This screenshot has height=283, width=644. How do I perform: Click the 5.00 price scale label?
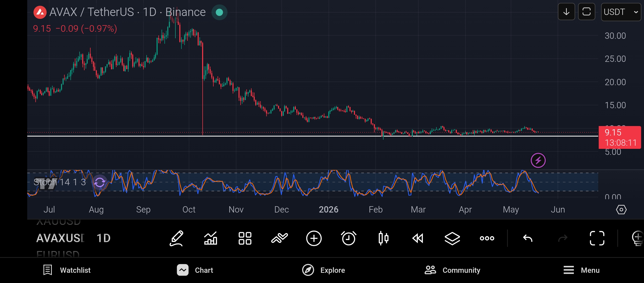click(x=613, y=152)
